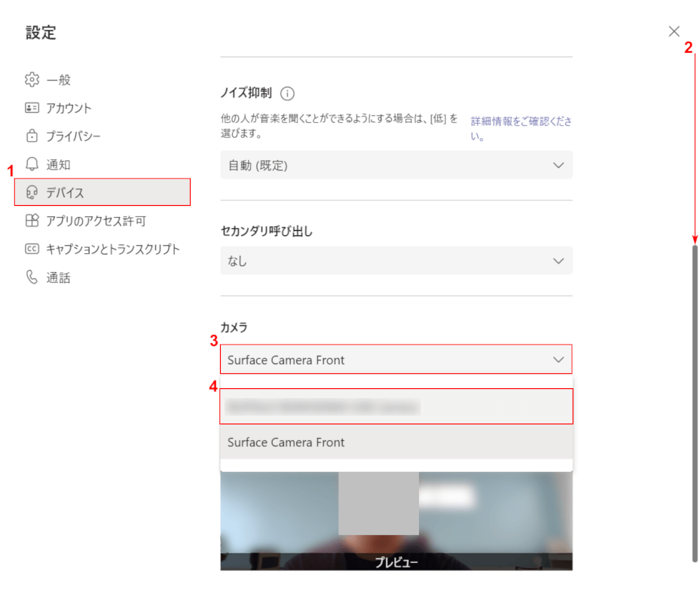The width and height of the screenshot is (700, 603).
Task: Click the chevron on the なし dropdown
Action: (x=558, y=261)
